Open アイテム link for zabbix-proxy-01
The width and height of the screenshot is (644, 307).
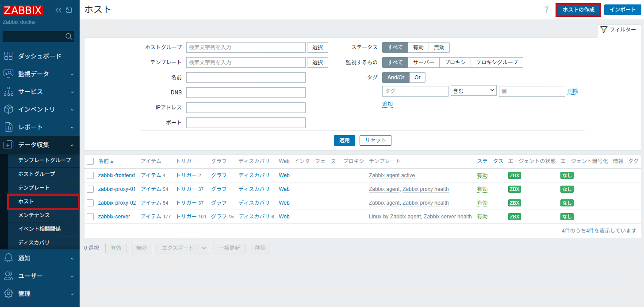pyautogui.click(x=151, y=189)
